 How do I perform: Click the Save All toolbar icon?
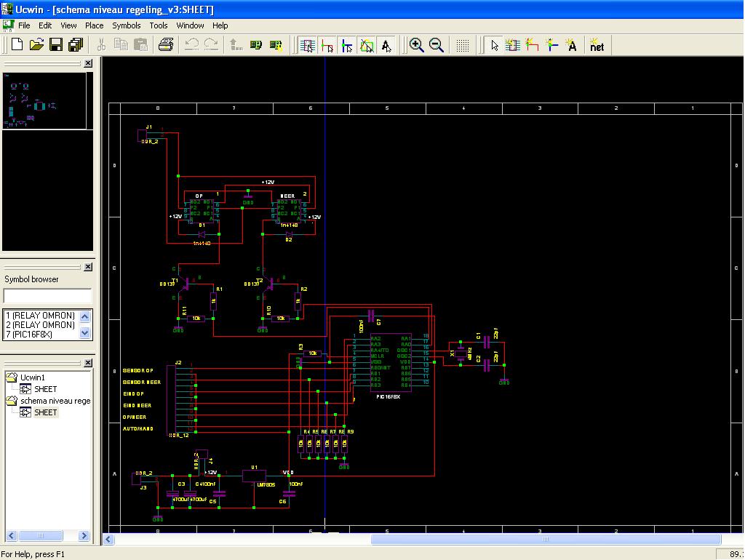[x=76, y=45]
